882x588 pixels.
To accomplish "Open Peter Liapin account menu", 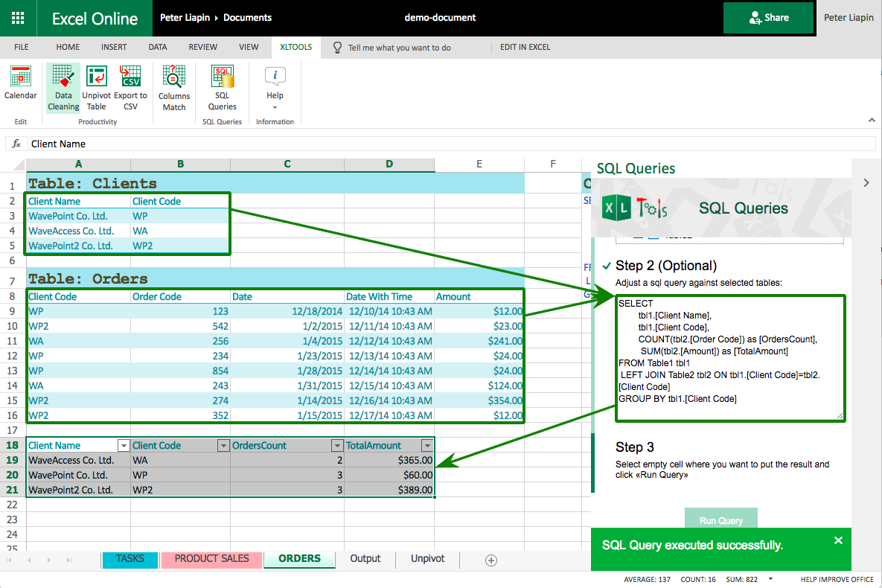I will pos(849,18).
